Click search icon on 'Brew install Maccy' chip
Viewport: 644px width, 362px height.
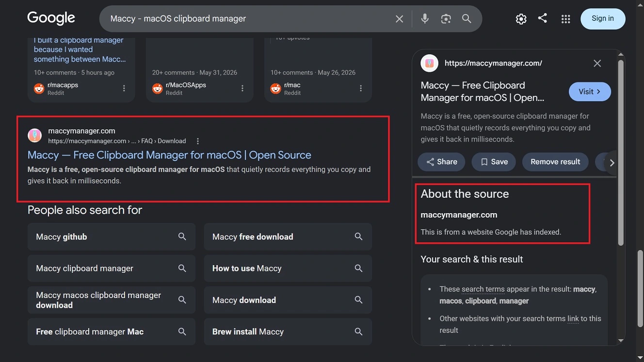pyautogui.click(x=359, y=331)
